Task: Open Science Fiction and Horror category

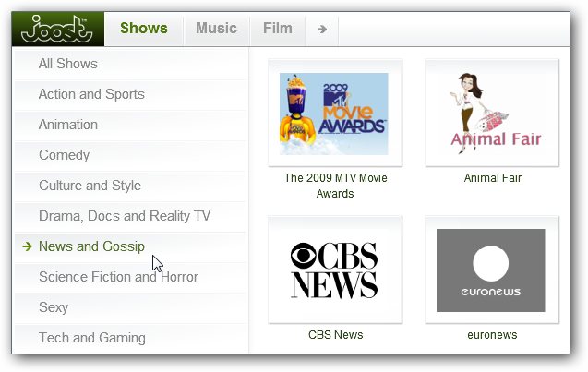Action: [131, 277]
